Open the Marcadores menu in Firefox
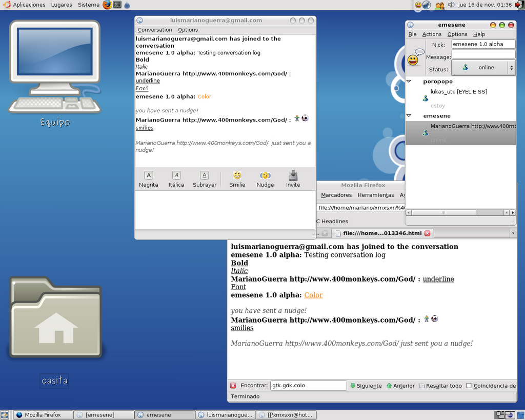The image size is (525, 420). pyautogui.click(x=336, y=195)
